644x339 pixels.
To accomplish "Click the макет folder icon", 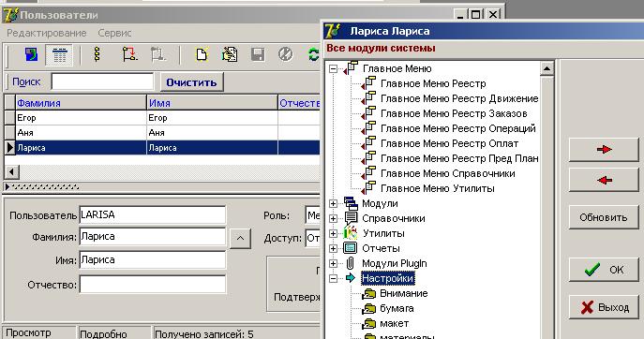I will click(x=369, y=324).
